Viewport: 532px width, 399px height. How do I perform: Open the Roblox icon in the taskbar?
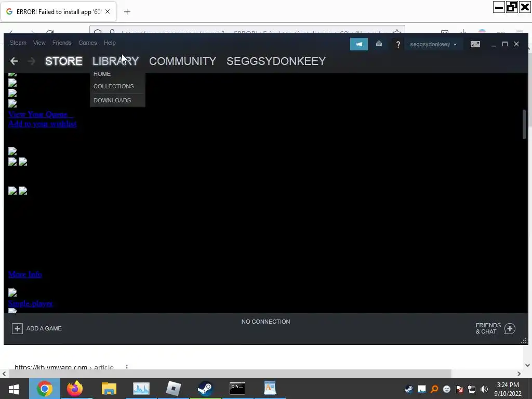174,389
